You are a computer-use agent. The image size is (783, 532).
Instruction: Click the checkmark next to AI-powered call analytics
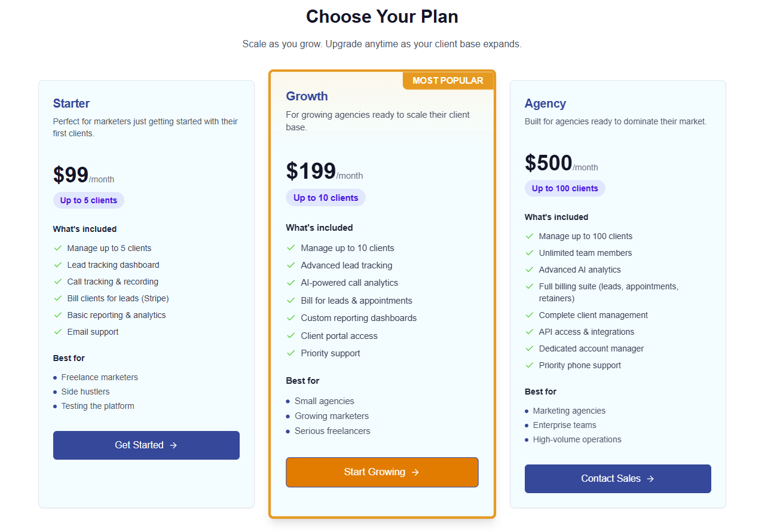coord(291,282)
